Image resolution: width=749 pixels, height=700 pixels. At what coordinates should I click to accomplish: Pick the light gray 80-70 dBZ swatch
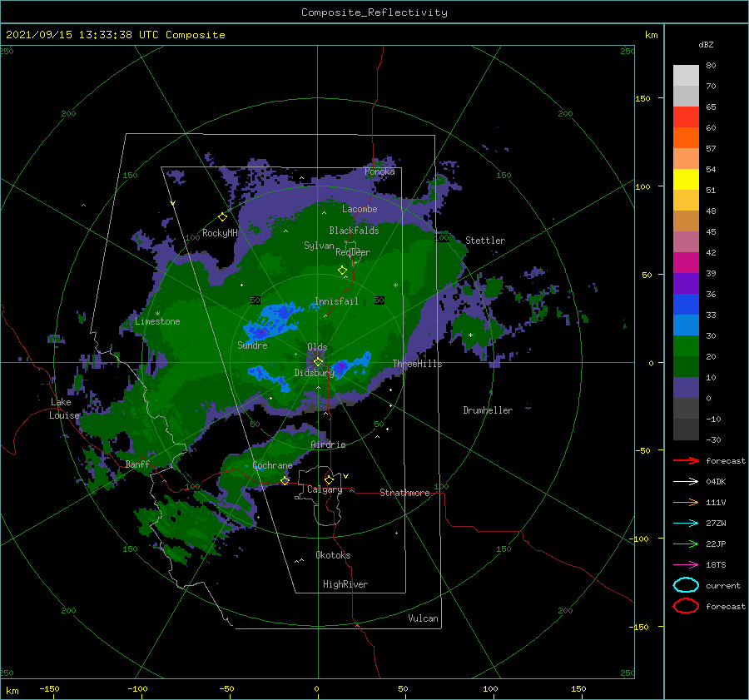686,76
